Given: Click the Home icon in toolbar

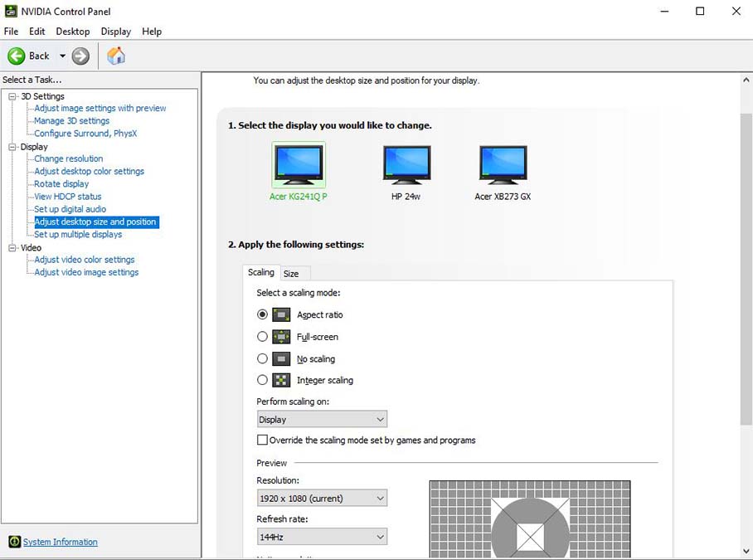Looking at the screenshot, I should 116,56.
